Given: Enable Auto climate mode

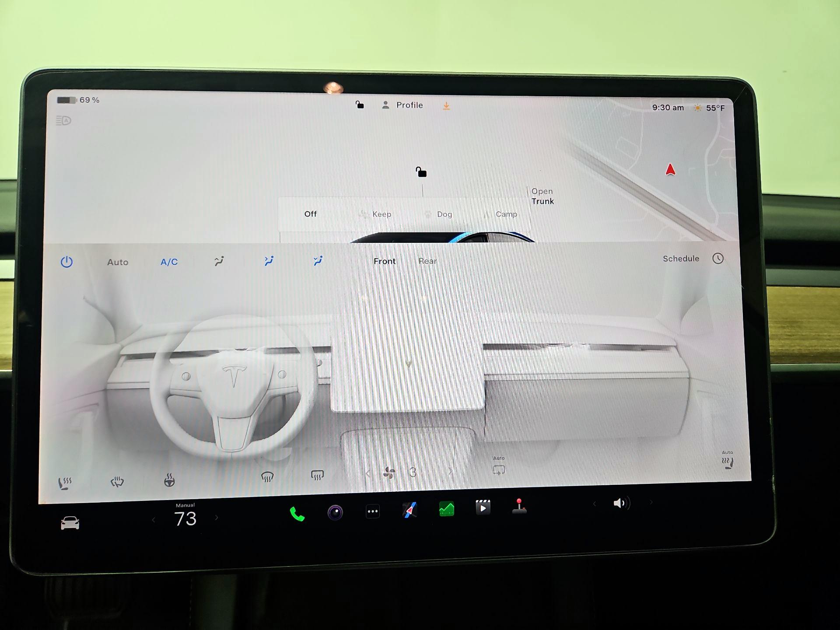Looking at the screenshot, I should pyautogui.click(x=117, y=262).
